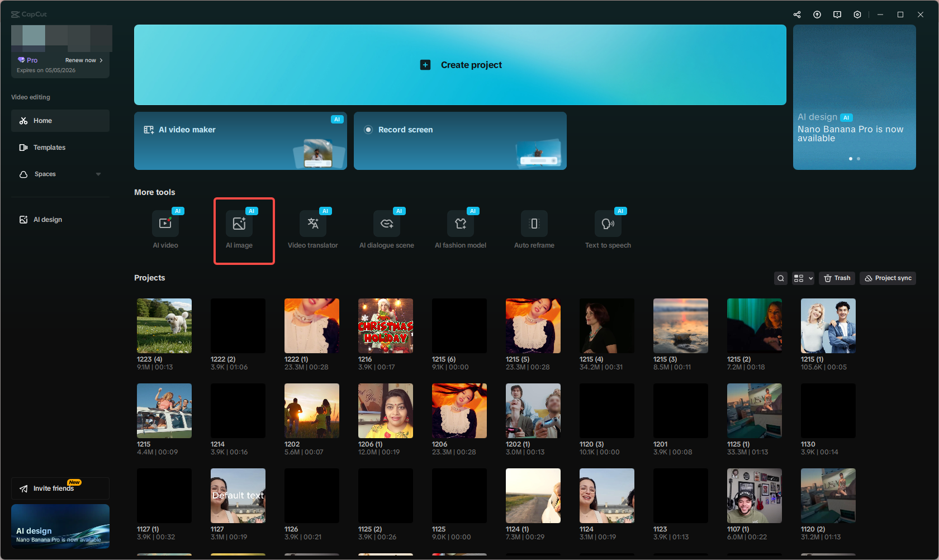
Task: Open the project thumbnail labeled 1223 (4)
Action: click(x=164, y=325)
